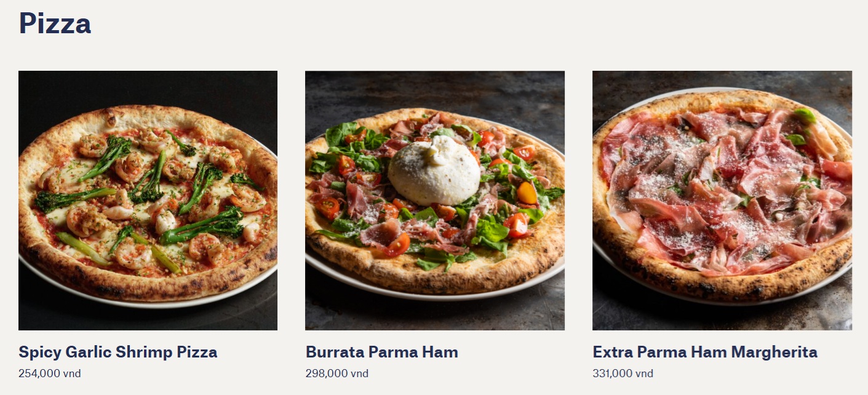Open the Spicy Garlic Shrimp Pizza photo
This screenshot has height=395, width=868.
[x=148, y=201]
